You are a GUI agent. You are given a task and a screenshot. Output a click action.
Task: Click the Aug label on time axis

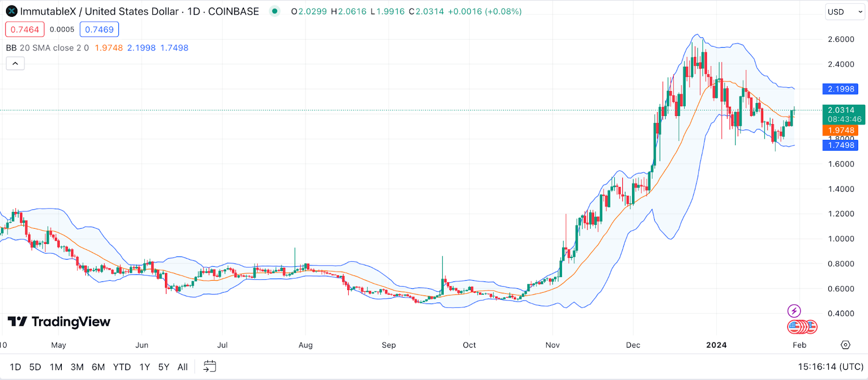point(305,345)
